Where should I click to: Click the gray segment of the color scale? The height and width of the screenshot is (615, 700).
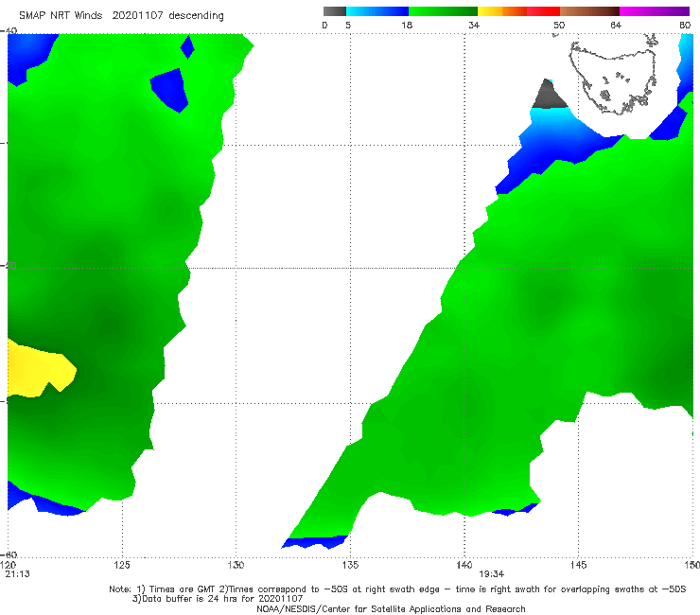point(335,11)
